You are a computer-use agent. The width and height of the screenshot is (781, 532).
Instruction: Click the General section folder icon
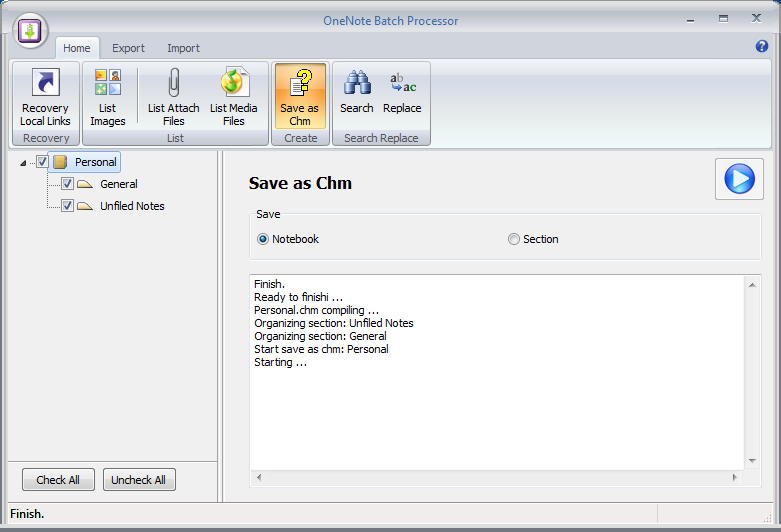85,184
